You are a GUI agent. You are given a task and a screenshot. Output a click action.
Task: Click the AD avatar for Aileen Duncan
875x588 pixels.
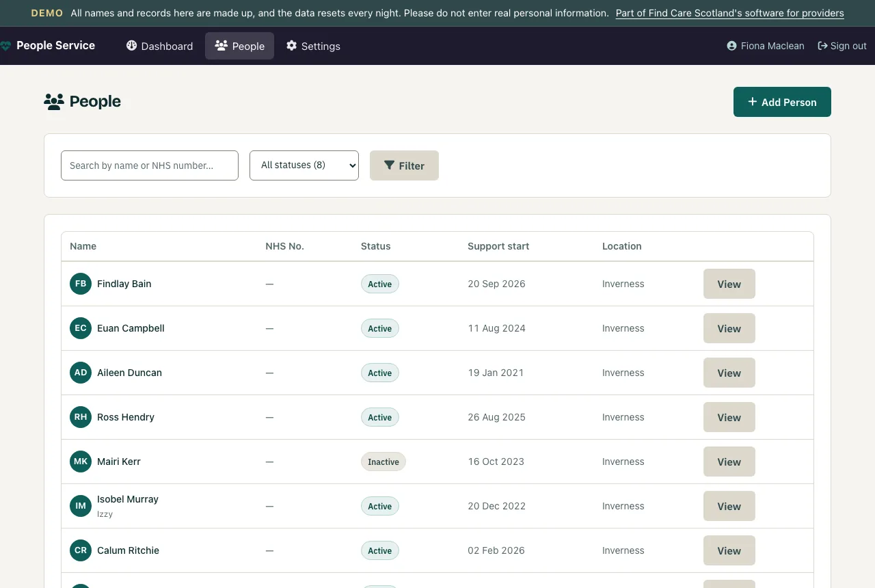click(x=81, y=373)
